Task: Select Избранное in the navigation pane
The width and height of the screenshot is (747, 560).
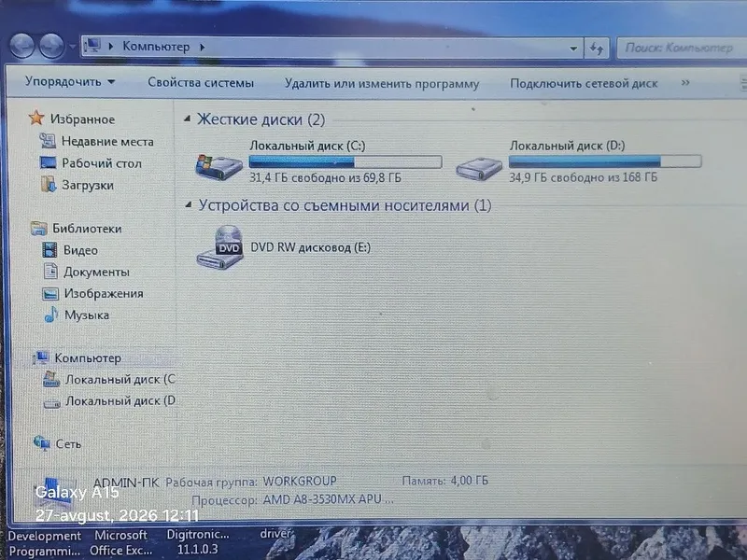Action: pyautogui.click(x=82, y=119)
